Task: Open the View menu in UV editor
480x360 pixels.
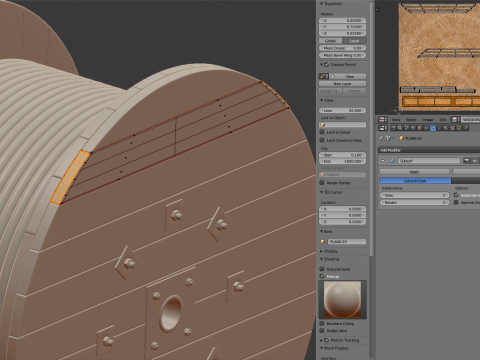Action: (396, 119)
